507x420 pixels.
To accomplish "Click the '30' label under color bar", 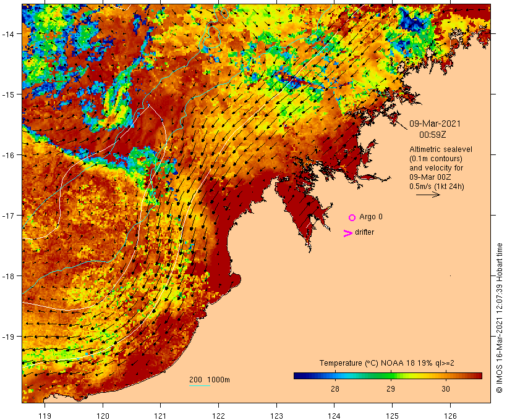I will point(446,388).
